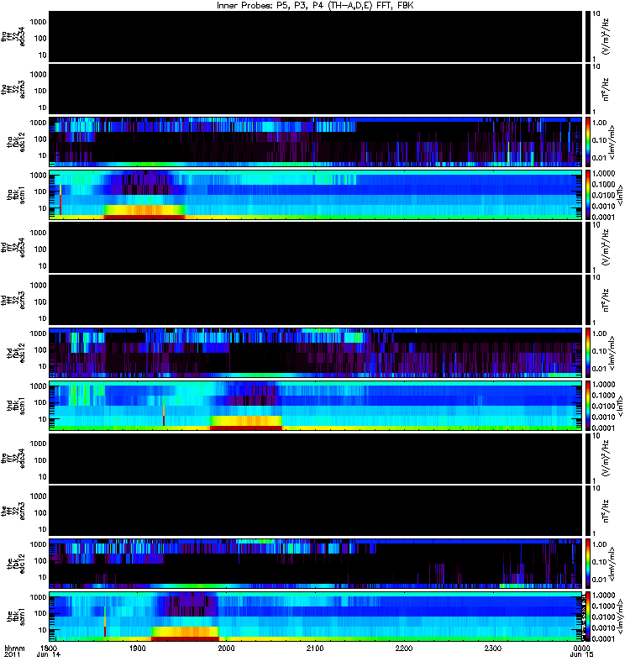
Task: Click the '0.0001' color scale value of thd scm1
Action: point(603,428)
